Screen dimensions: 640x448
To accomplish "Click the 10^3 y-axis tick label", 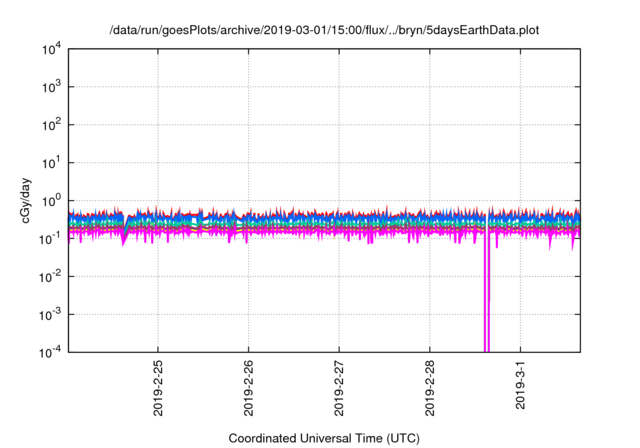I will (x=51, y=87).
